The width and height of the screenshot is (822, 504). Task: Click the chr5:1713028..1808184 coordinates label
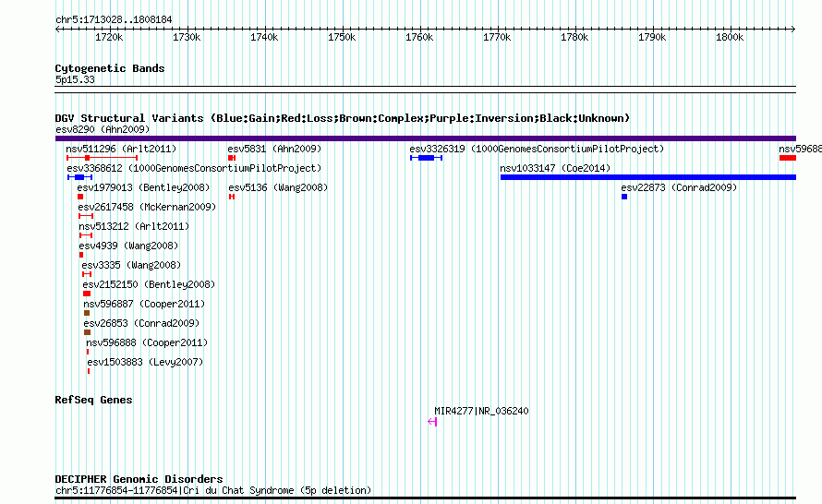[114, 20]
